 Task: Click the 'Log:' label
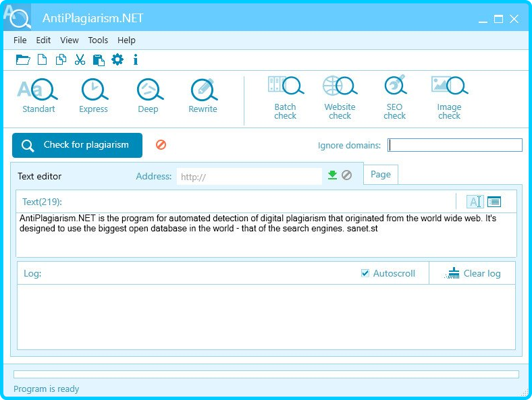[32, 273]
